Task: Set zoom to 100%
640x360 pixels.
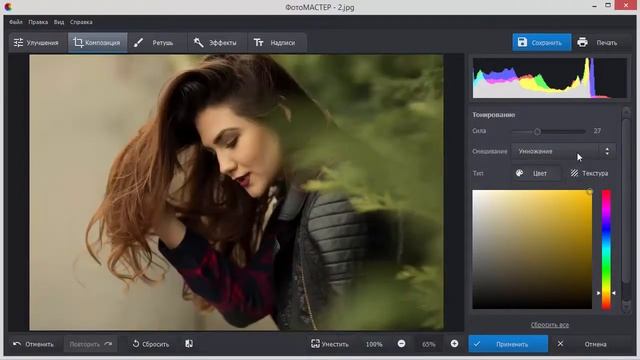Action: 374,344
